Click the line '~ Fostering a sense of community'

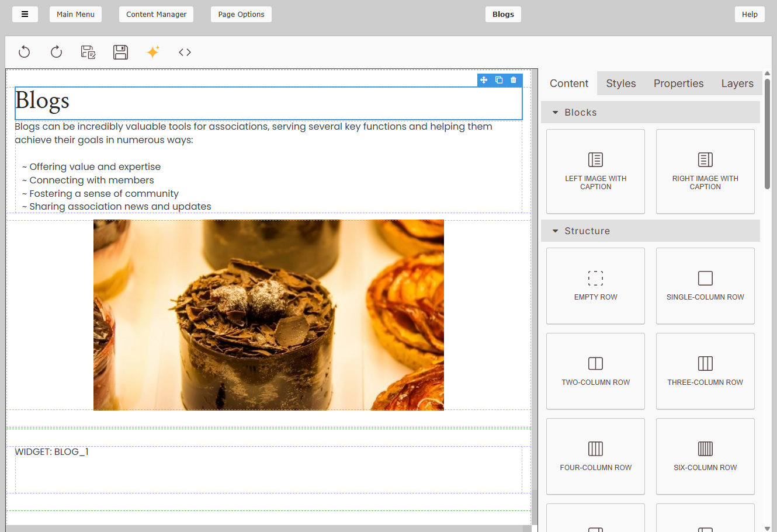pos(100,193)
